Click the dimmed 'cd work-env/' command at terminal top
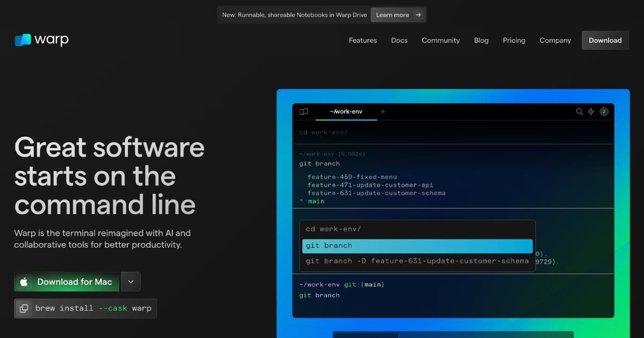Image resolution: width=644 pixels, height=338 pixels. click(324, 132)
